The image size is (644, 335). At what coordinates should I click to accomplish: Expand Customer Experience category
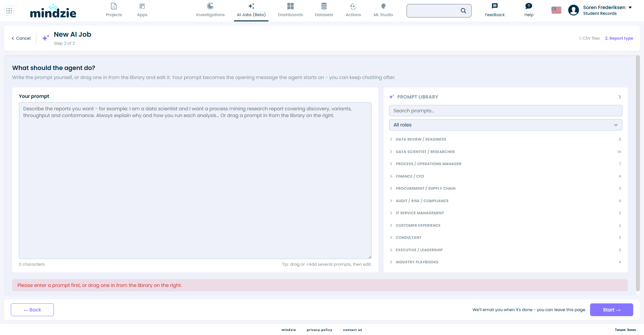(506, 225)
